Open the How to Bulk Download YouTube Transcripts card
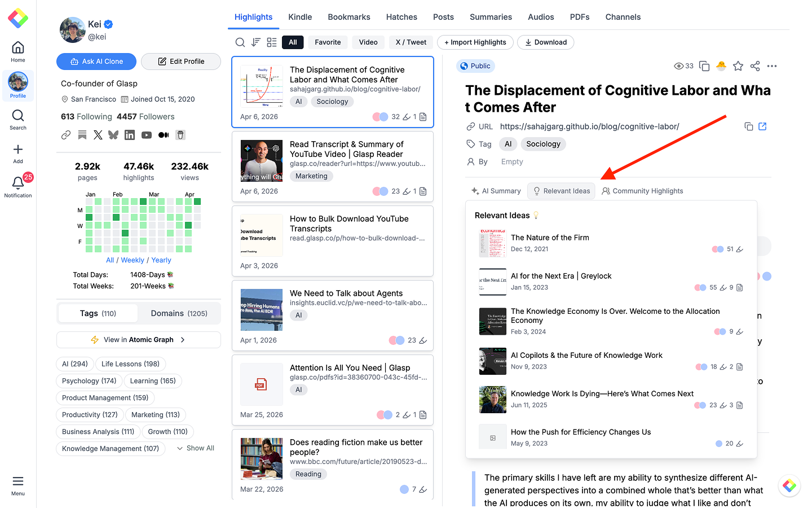812x508 pixels. click(333, 241)
